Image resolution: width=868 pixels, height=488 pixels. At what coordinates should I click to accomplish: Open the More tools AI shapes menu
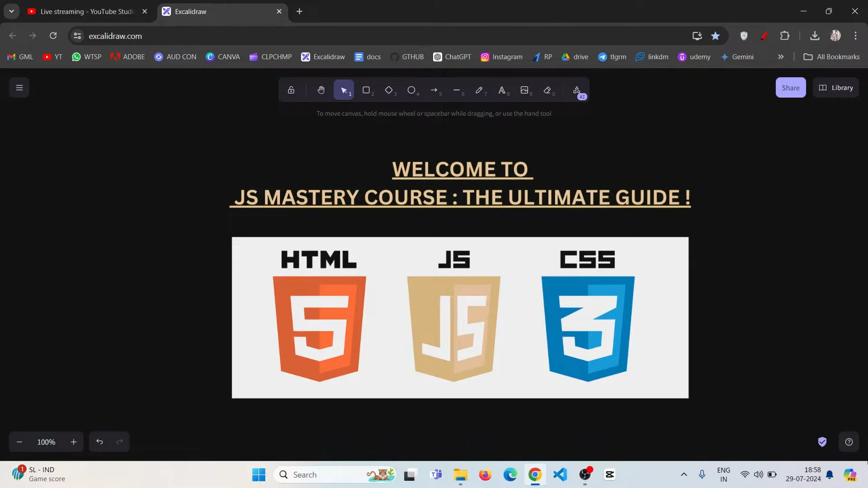point(577,90)
